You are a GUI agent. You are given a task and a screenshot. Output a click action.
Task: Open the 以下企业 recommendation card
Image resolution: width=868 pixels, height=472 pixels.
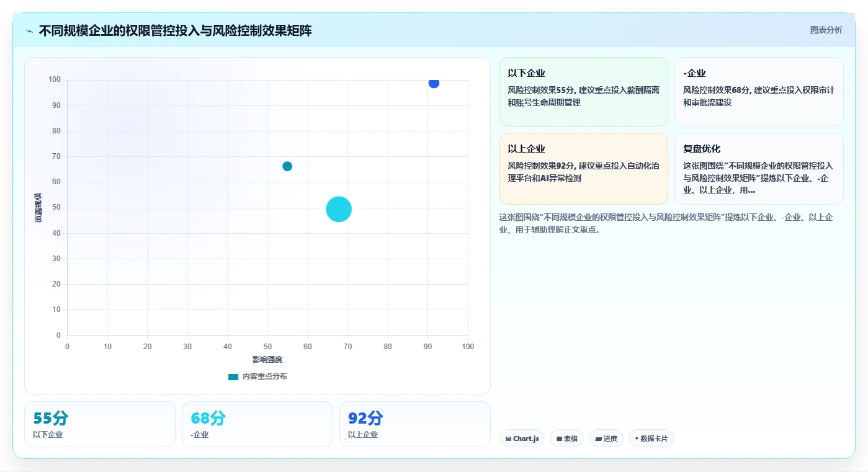(584, 92)
